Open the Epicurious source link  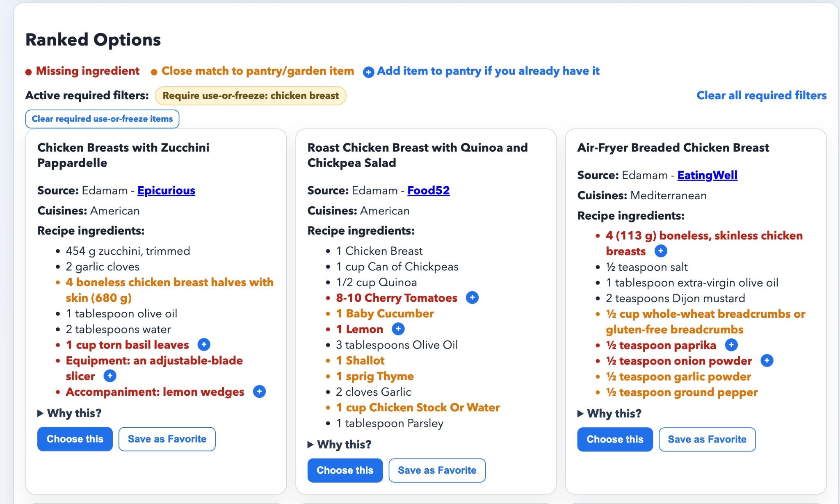[166, 190]
